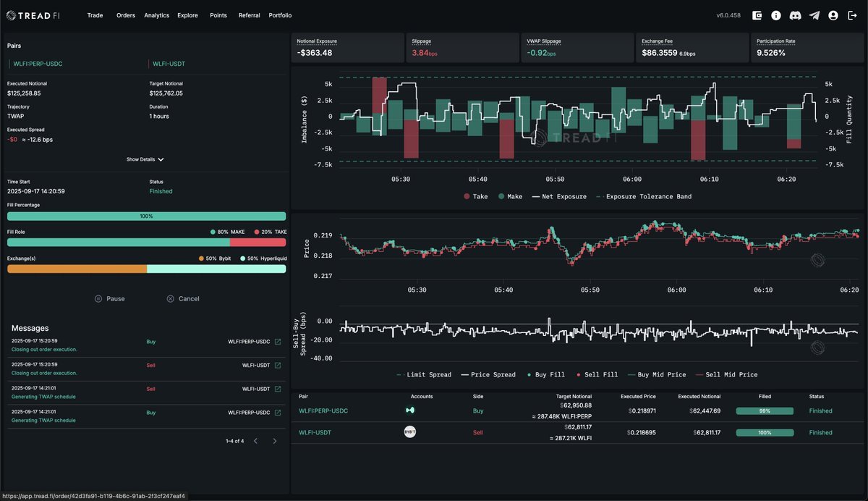Open external link for first Buy message
The image size is (868, 501).
(277, 341)
